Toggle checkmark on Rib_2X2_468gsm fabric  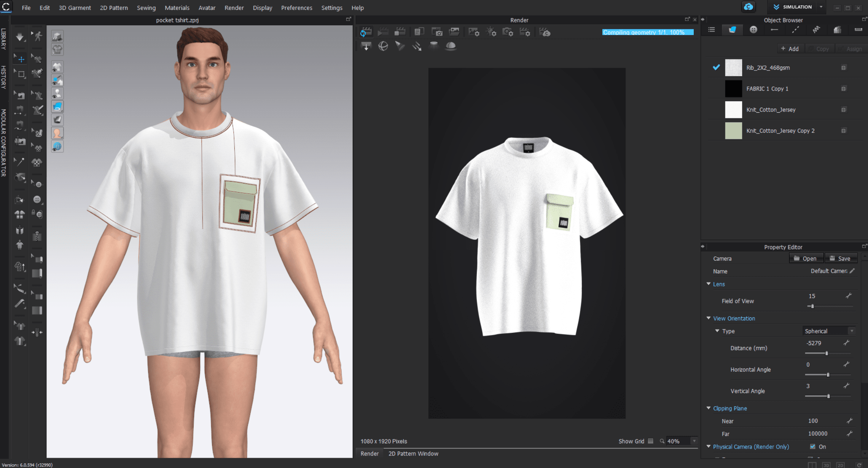coord(716,67)
